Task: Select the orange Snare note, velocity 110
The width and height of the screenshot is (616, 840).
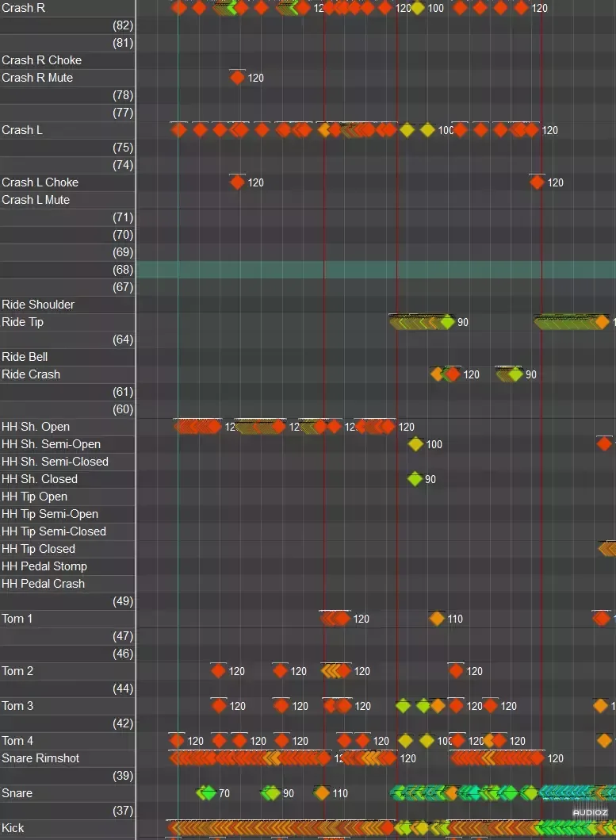Action: [321, 793]
